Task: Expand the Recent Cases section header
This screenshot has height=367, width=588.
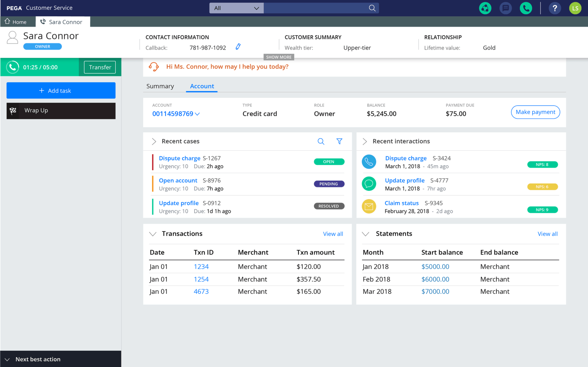Action: coord(154,141)
